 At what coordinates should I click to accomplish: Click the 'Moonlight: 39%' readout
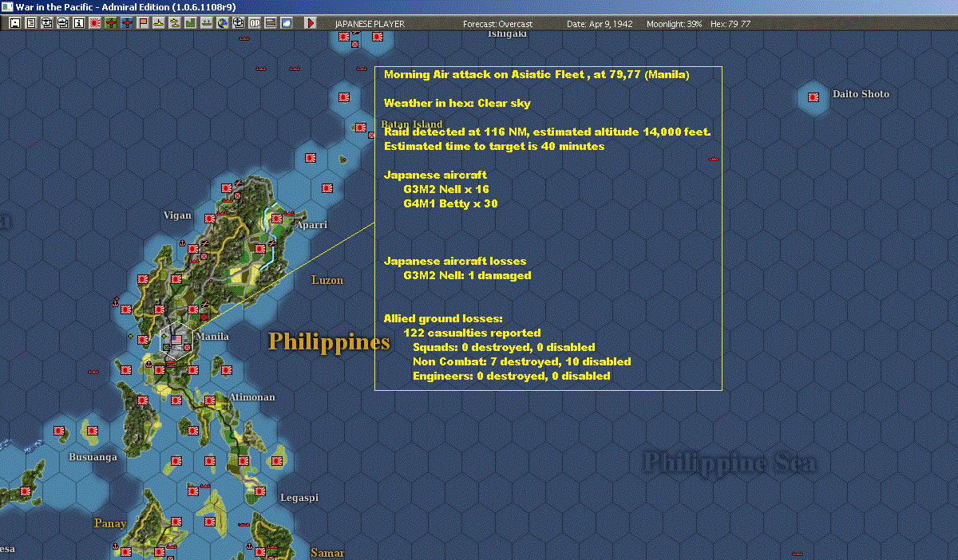(675, 24)
